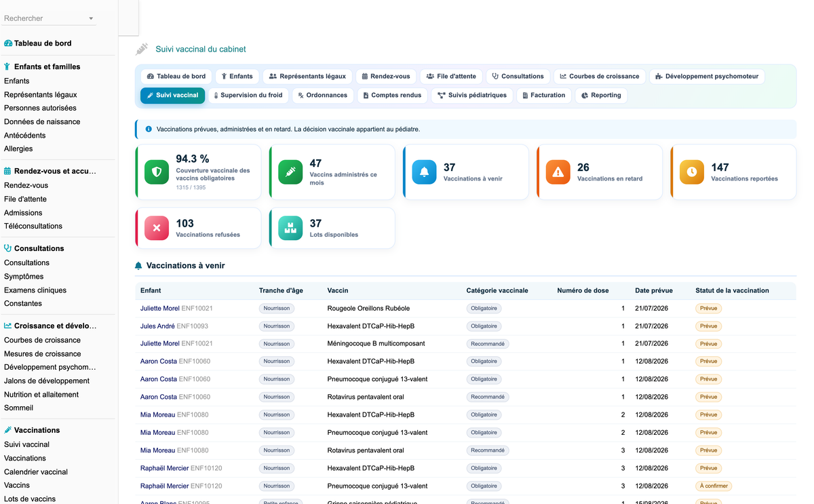Sort table by Date prévue column header

[x=653, y=290]
